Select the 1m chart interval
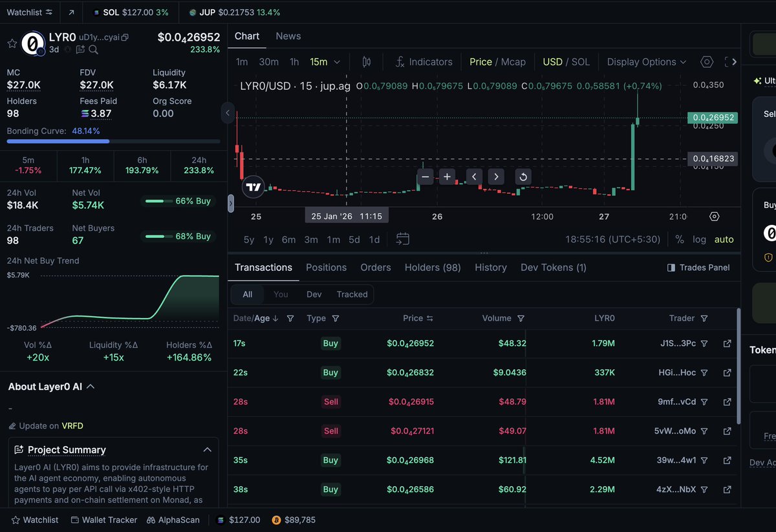Screen dimensions: 776x532 [x=242, y=62]
